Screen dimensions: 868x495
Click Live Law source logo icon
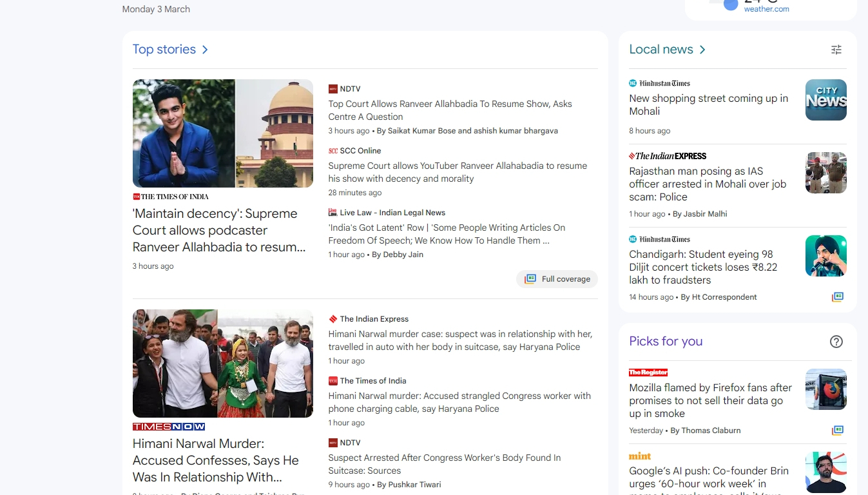point(333,213)
